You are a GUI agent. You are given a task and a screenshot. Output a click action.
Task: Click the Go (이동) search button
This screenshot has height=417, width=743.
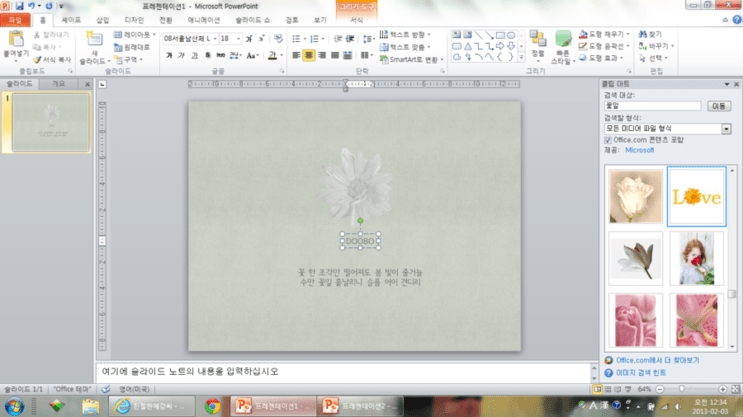tap(718, 106)
